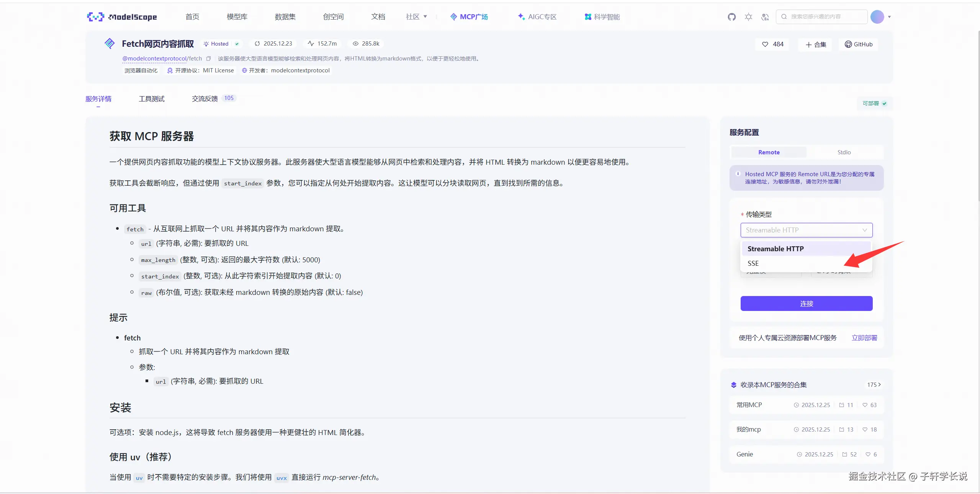Open the MCP广场 menu item

pyautogui.click(x=469, y=17)
